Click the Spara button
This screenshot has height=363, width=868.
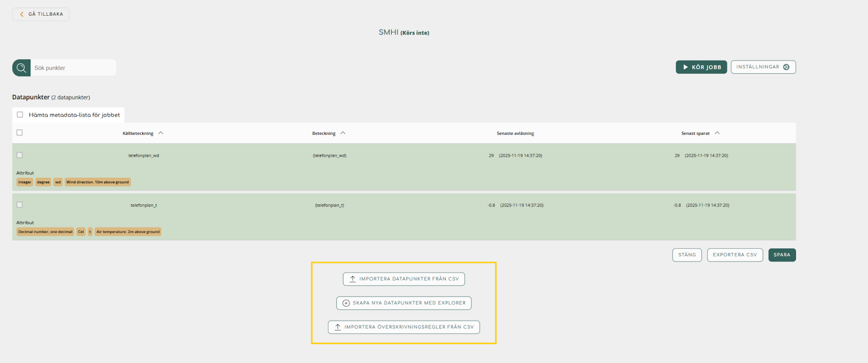tap(782, 255)
